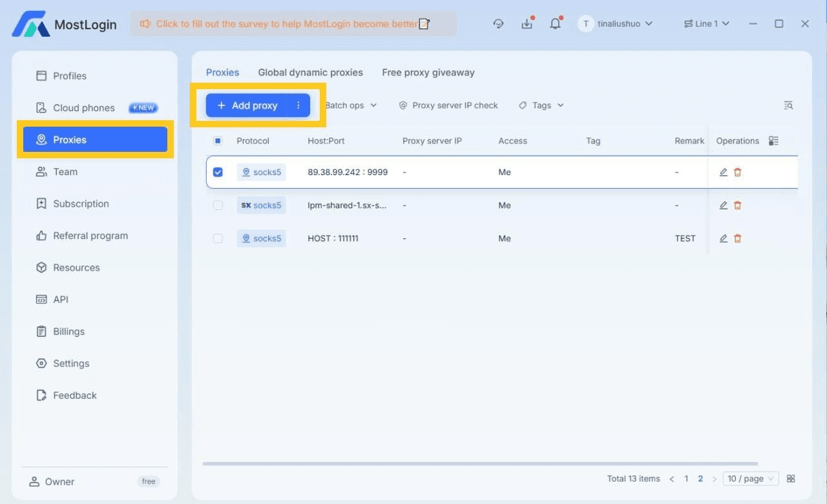Screen dimensions: 827x504
Task: Open the 10 / page size dropdown
Action: 750,479
